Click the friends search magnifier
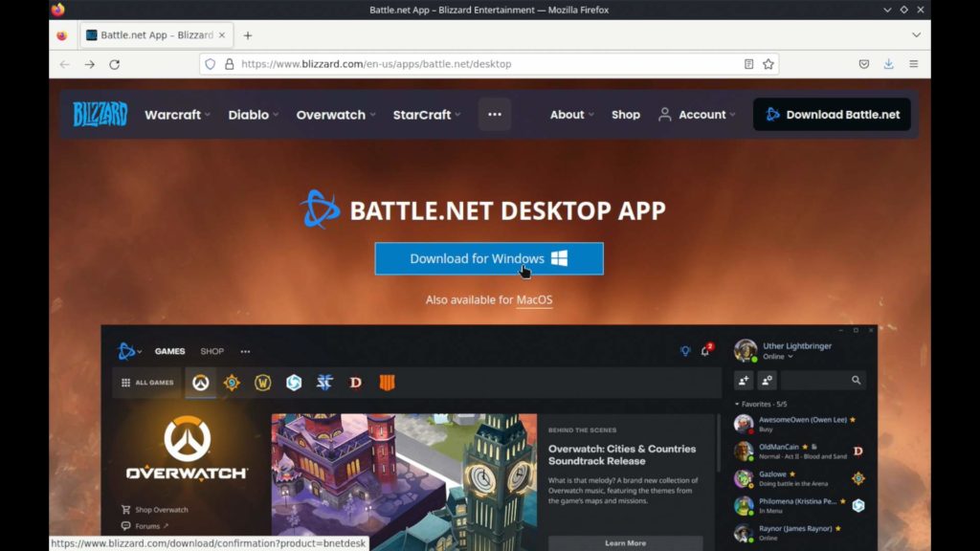Screen dimensions: 980x551 pos(856,380)
